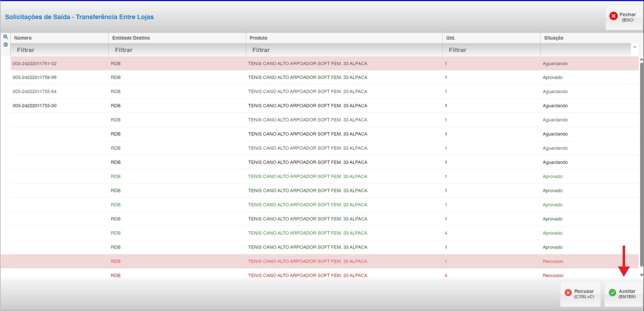This screenshot has width=644, height=311.
Task: Open the Situação filter dropdown arrow
Action: [634, 47]
